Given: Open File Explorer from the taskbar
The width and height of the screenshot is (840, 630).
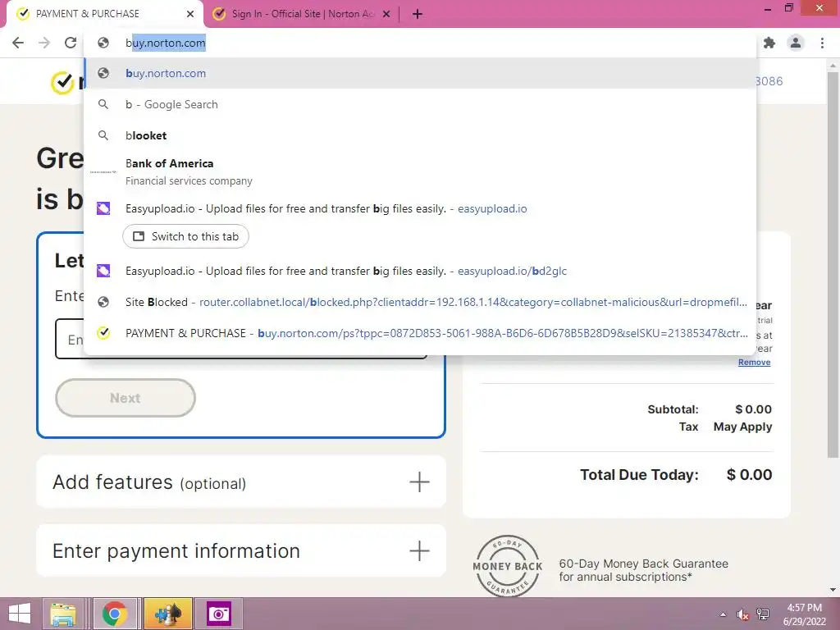Looking at the screenshot, I should tap(62, 614).
